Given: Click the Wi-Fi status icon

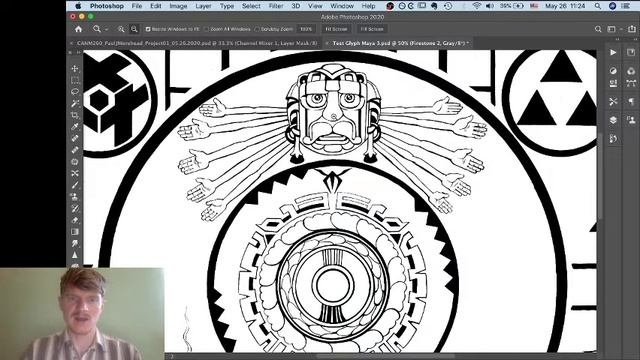Looking at the screenshot, I should (x=476, y=6).
